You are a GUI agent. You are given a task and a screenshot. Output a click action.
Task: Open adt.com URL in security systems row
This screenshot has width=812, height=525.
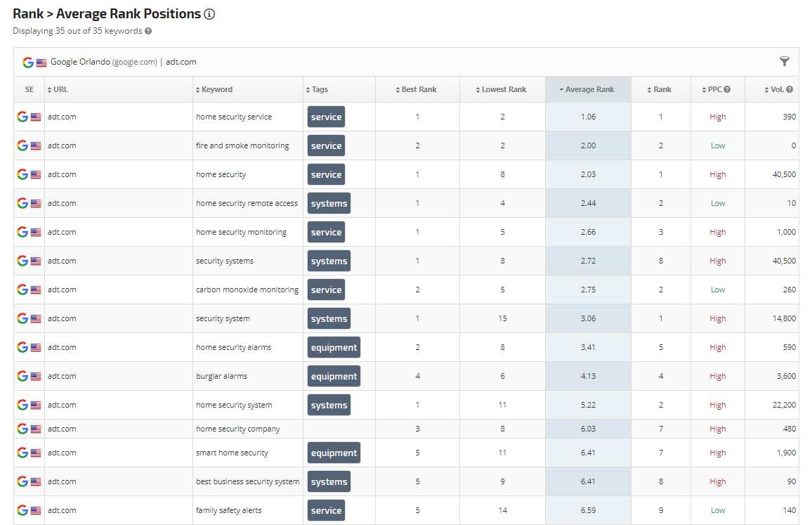(62, 261)
